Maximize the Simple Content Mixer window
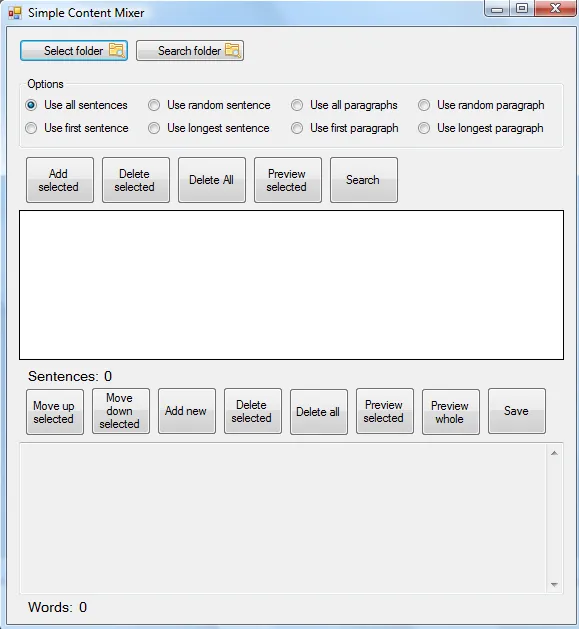This screenshot has width=579, height=629. tap(522, 9)
